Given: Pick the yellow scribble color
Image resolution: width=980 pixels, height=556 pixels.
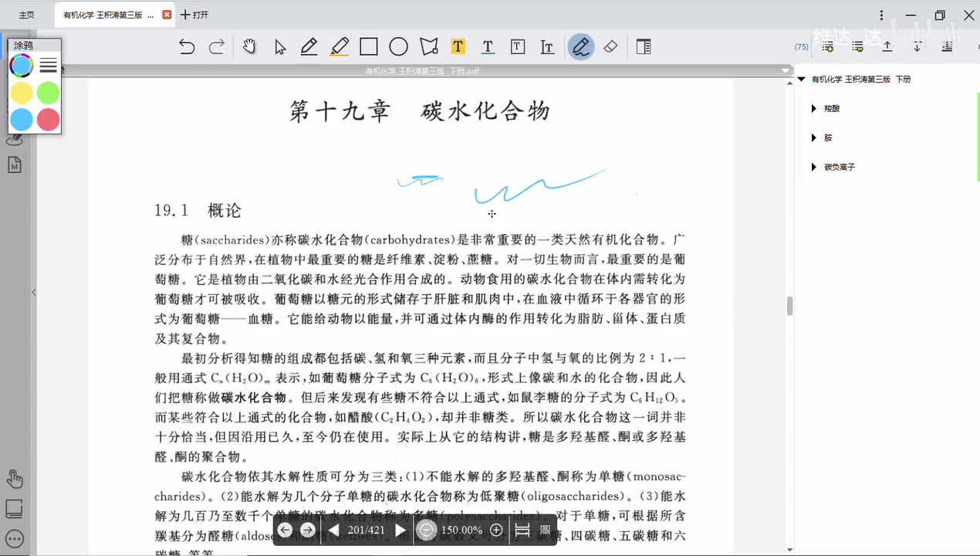Looking at the screenshot, I should tap(22, 93).
